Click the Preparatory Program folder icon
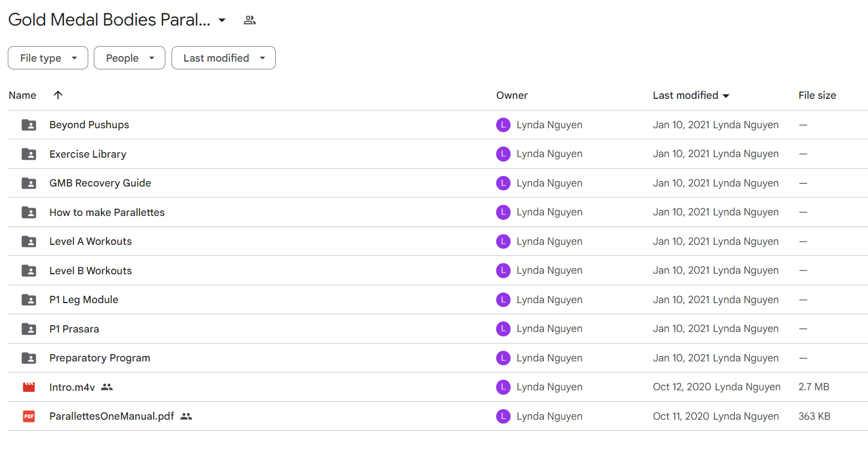This screenshot has height=458, width=868. pyautogui.click(x=29, y=358)
